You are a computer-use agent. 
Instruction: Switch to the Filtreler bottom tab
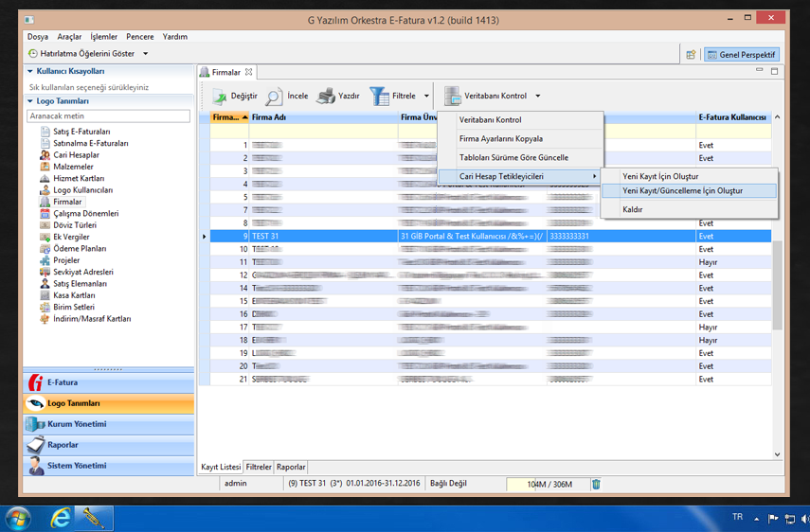tap(259, 467)
